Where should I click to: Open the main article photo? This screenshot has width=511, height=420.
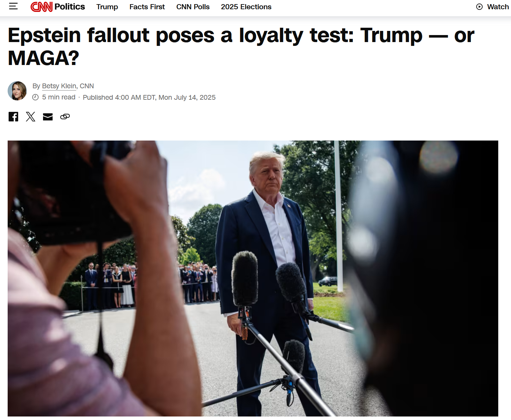253,279
